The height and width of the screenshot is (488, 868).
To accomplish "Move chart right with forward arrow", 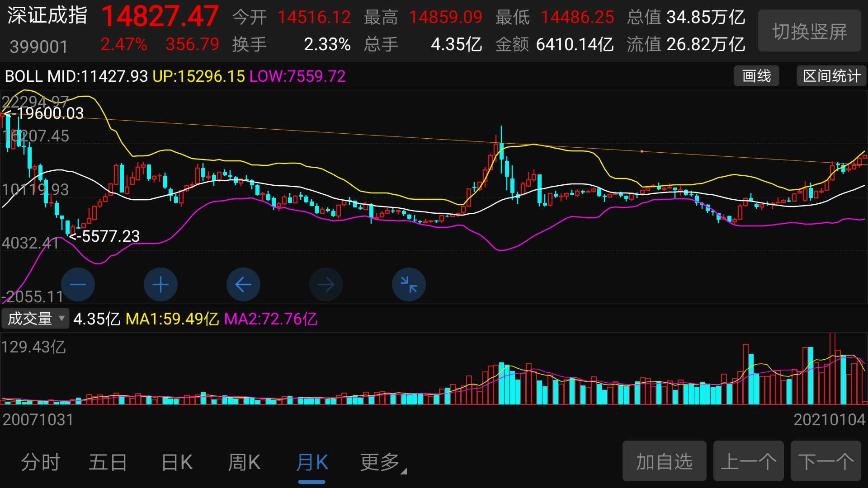I will click(326, 285).
